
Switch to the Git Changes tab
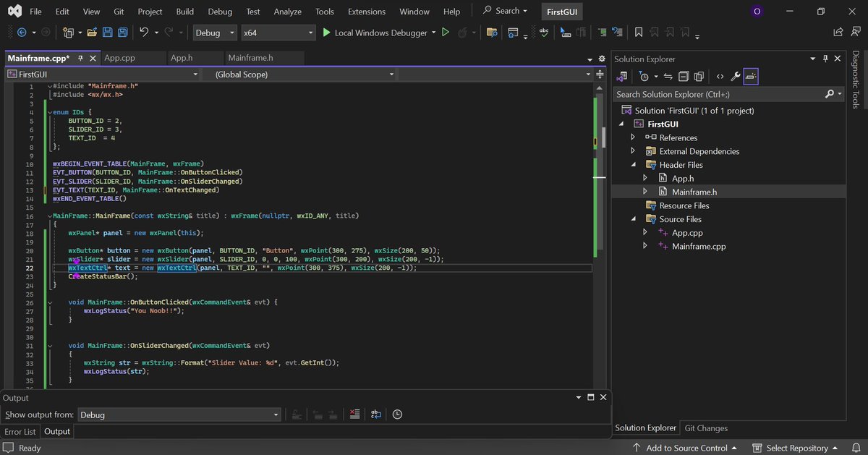(706, 428)
